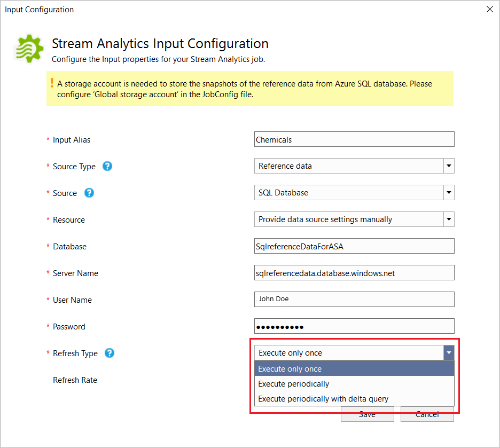Open help for Refresh Type

coord(108,353)
